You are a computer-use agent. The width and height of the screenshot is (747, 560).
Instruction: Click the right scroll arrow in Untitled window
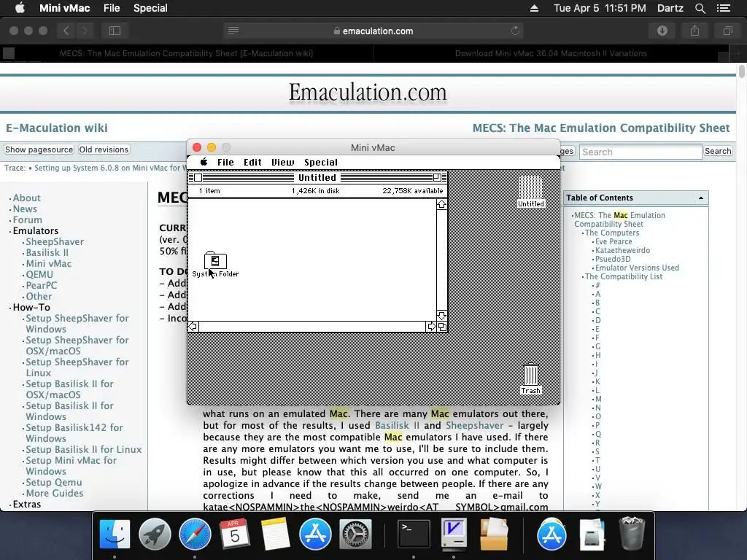click(x=431, y=326)
